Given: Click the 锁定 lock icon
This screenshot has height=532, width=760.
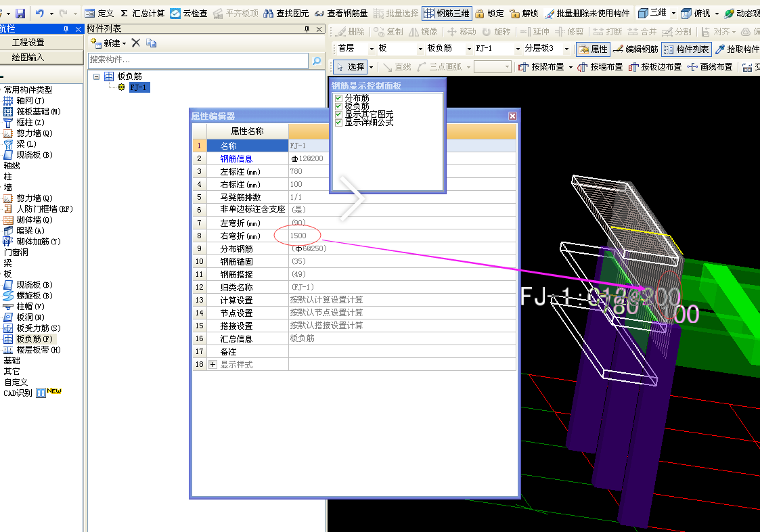Looking at the screenshot, I should coord(489,13).
